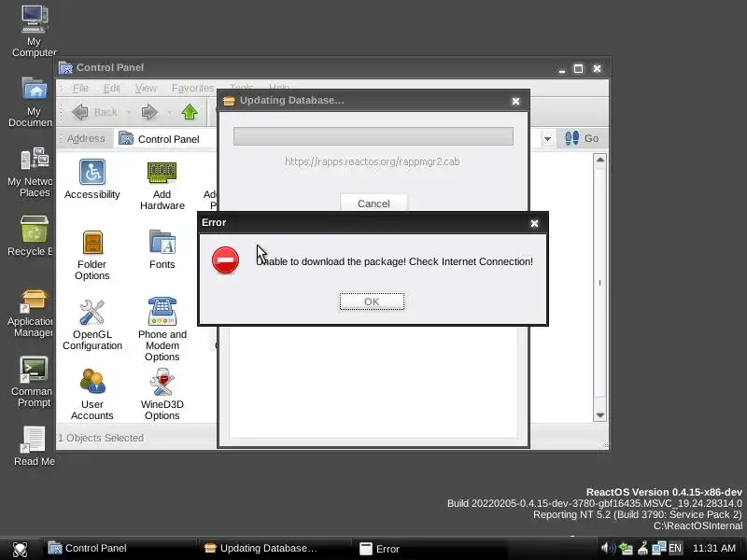Screen dimensions: 747x560
Task: Close the Updating Database dialog with X
Action: [x=515, y=101]
